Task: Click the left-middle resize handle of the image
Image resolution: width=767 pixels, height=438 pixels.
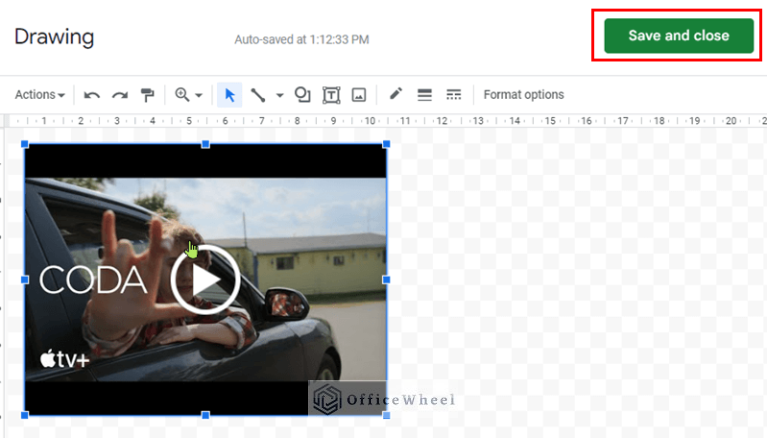Action: (25, 279)
